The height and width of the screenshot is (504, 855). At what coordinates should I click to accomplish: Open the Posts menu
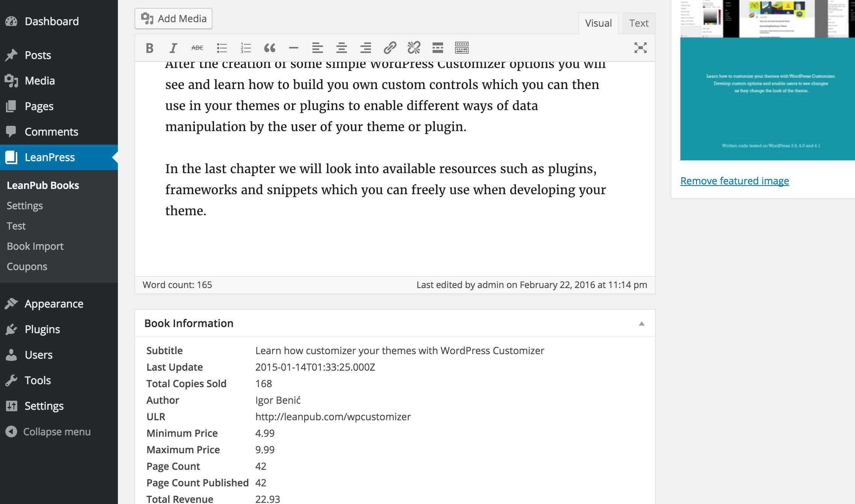pyautogui.click(x=59, y=55)
